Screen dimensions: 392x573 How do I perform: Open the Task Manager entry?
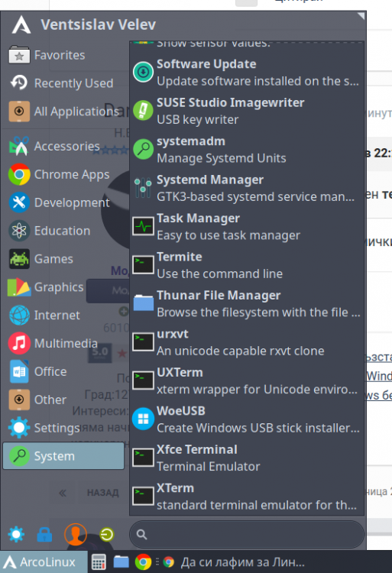[247, 226]
